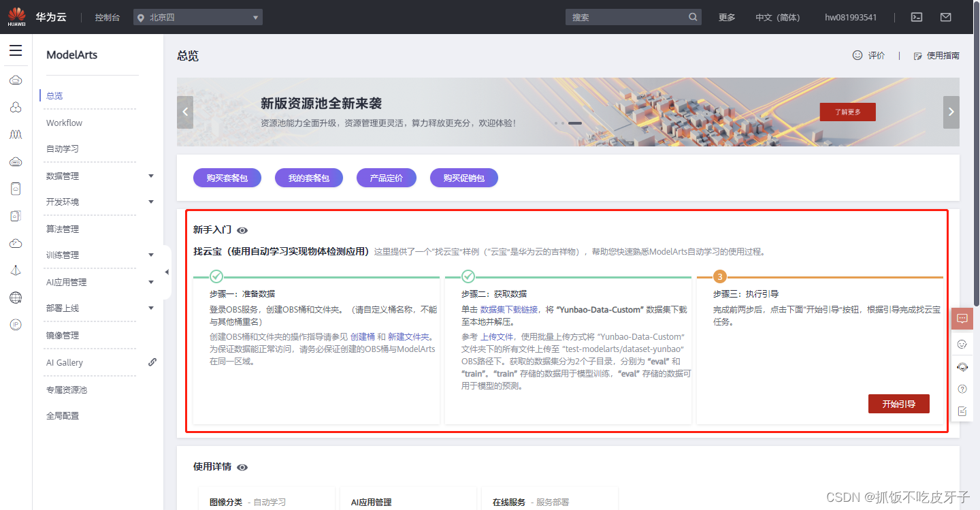Open the 北京四 region dropdown
The width and height of the screenshot is (980, 510).
197,16
